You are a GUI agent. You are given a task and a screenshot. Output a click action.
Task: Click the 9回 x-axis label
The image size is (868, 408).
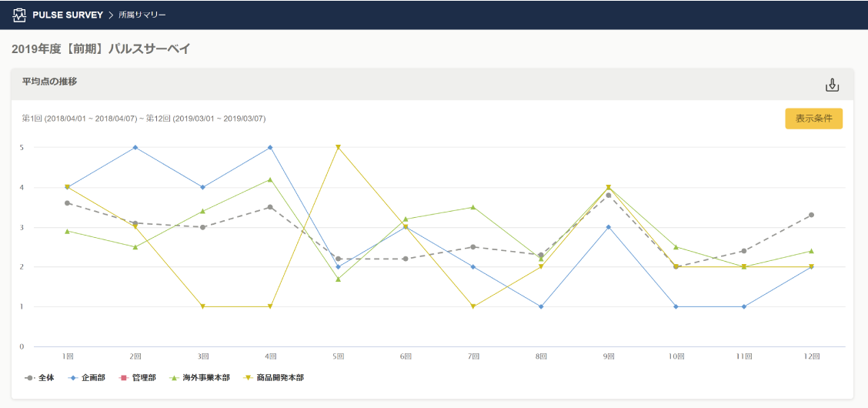(608, 357)
